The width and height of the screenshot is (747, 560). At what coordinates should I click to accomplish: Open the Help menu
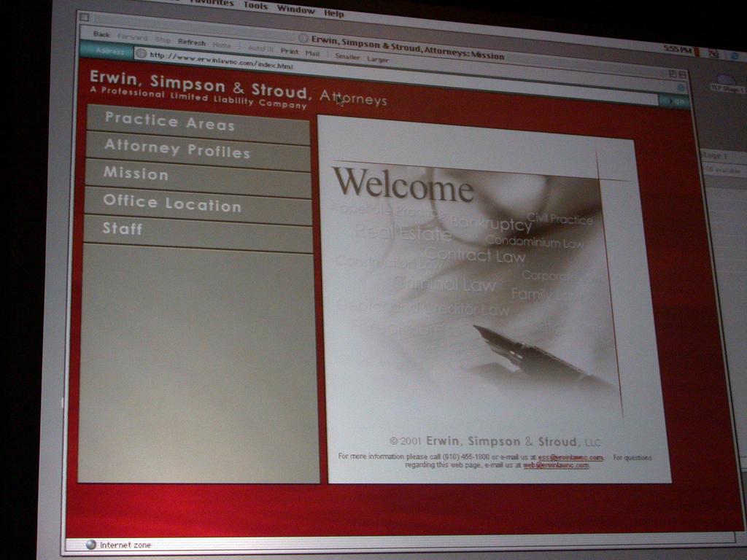coord(334,13)
